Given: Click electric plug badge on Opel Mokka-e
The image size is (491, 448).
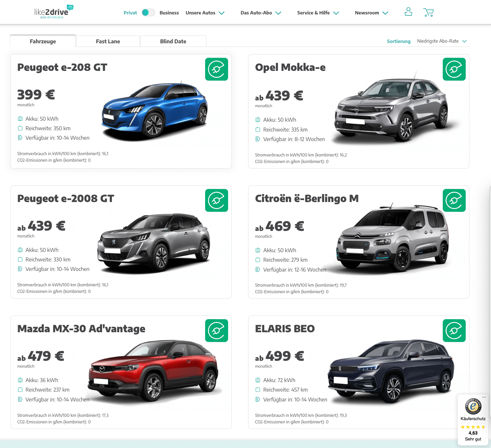Looking at the screenshot, I should click(x=454, y=69).
